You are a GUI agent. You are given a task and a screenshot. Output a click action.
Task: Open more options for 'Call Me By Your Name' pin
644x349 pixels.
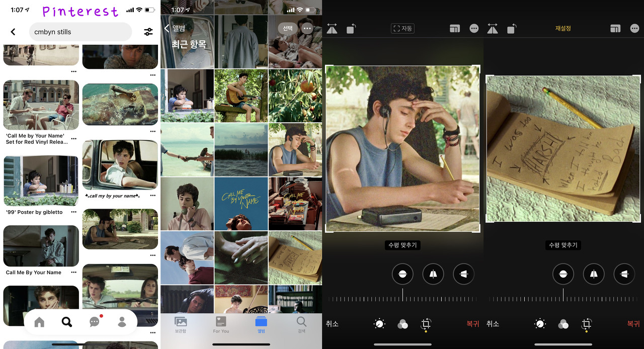tap(74, 273)
